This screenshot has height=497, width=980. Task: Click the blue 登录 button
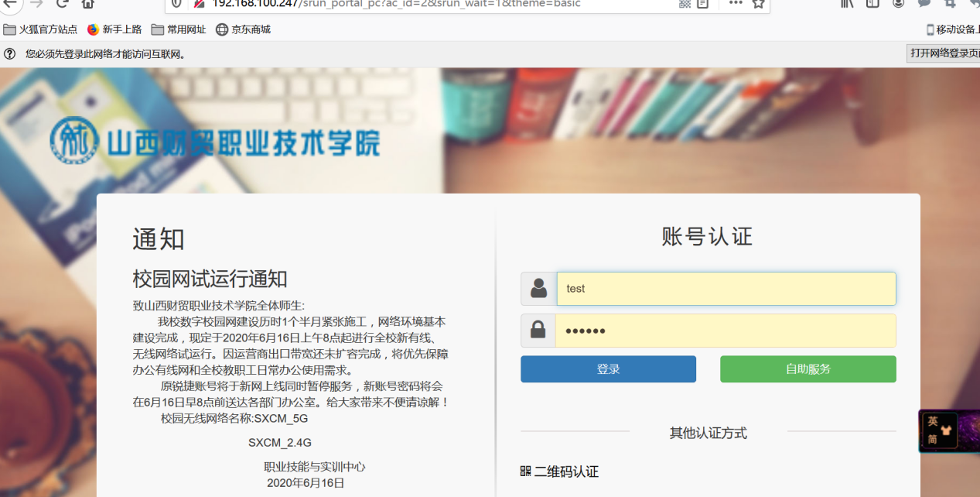click(609, 369)
